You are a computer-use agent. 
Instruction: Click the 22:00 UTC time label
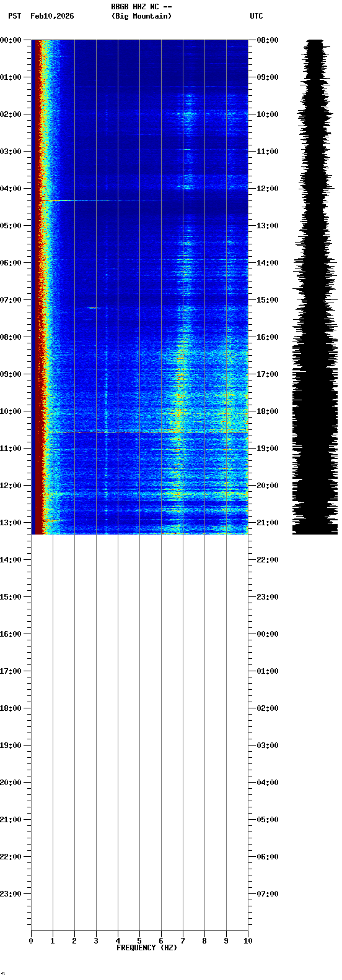268,560
